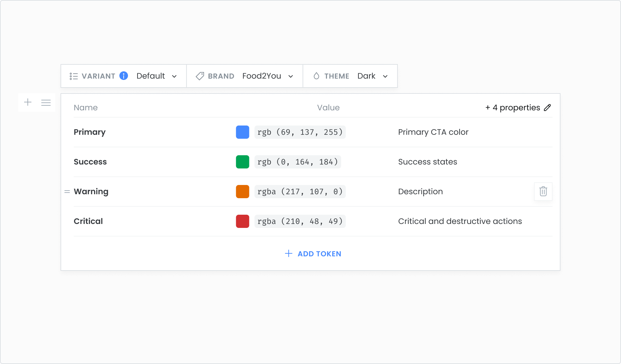Screen dimensions: 621x364
Task: Click the Theme droplet icon
Action: point(316,76)
